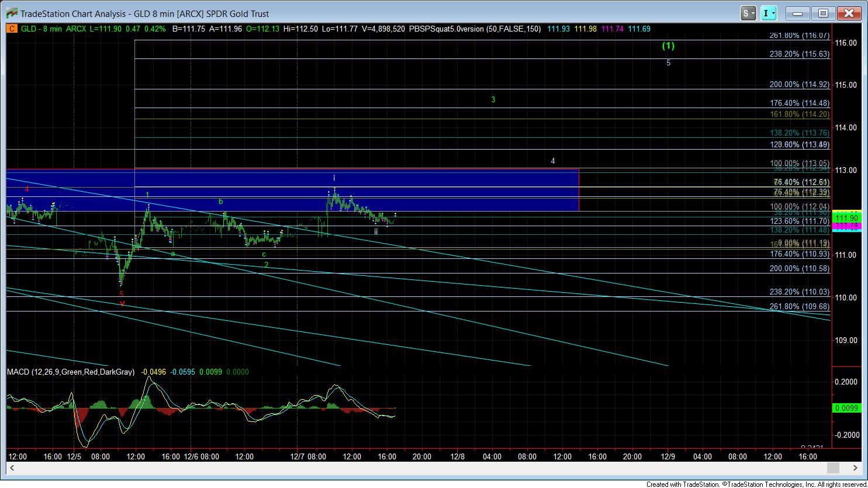Click the horizontal scrollbar thumb
The image size is (868, 488).
click(833, 468)
